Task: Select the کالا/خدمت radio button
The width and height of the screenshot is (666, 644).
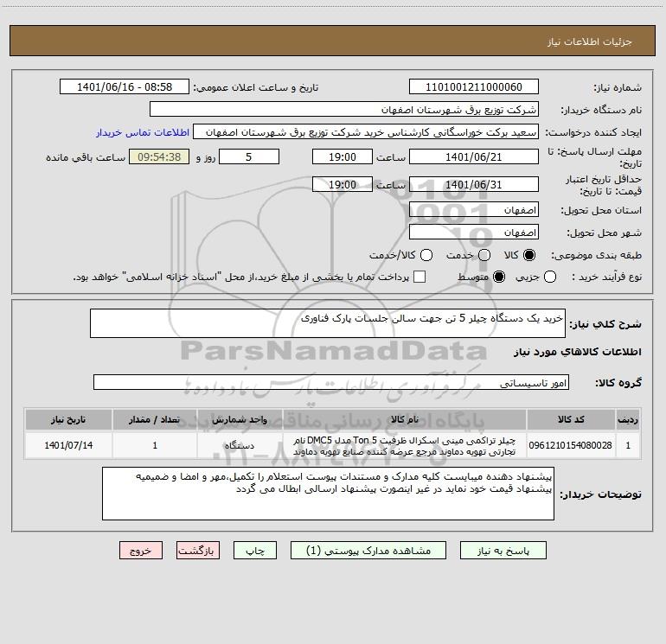Action: click(426, 255)
